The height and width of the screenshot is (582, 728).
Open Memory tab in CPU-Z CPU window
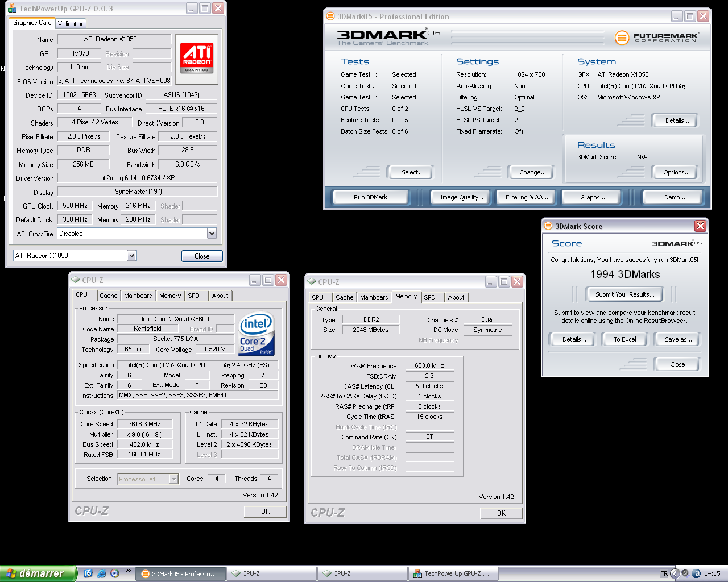coord(170,296)
